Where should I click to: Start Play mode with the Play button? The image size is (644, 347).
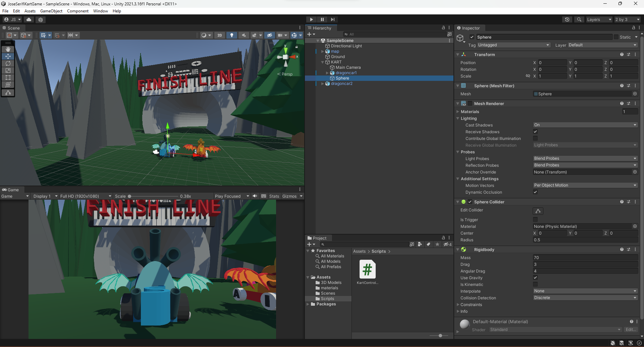pyautogui.click(x=311, y=19)
